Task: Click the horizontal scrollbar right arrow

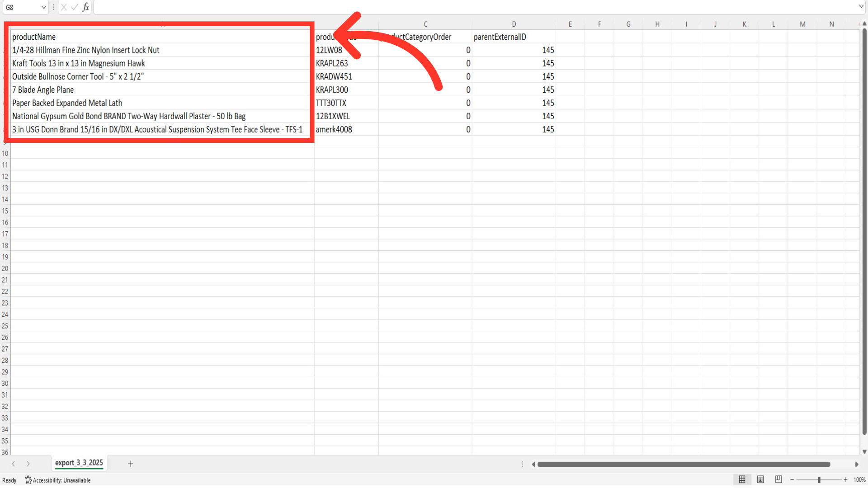Action: click(x=856, y=464)
